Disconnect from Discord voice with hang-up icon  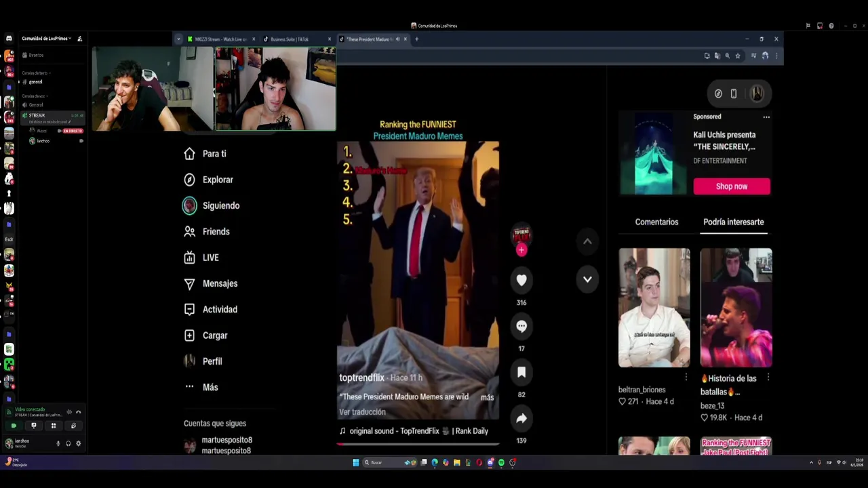[x=78, y=412]
